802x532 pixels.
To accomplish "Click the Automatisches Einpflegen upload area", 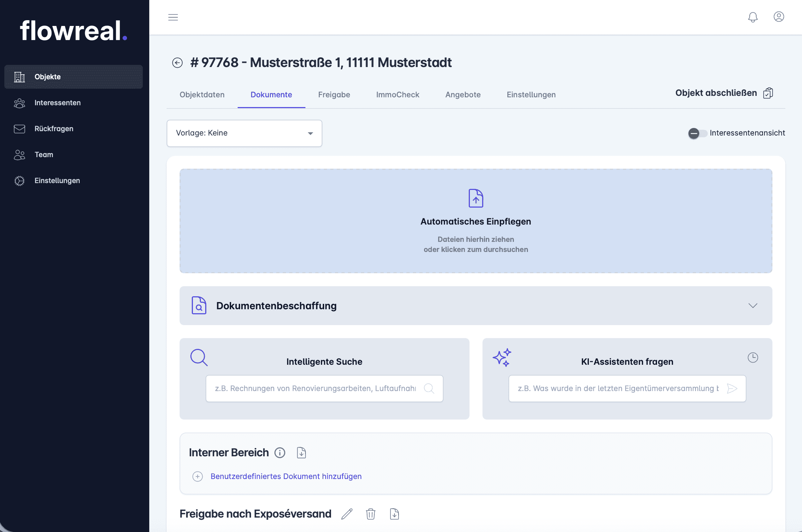I will (476, 221).
